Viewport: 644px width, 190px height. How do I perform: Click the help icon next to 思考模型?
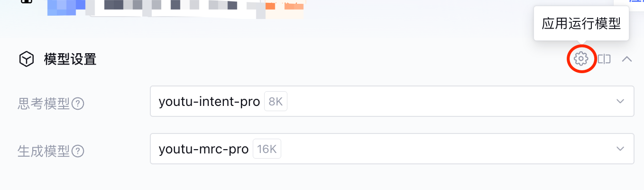pyautogui.click(x=78, y=103)
